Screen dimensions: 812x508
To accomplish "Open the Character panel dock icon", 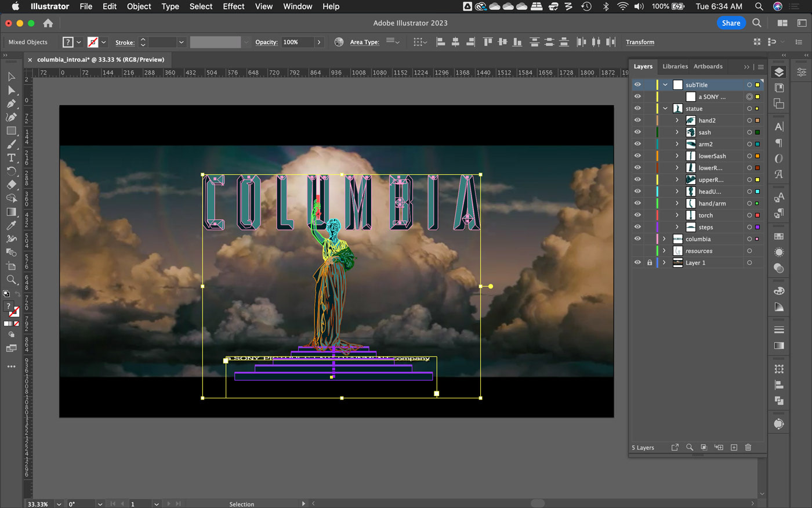I will [779, 126].
